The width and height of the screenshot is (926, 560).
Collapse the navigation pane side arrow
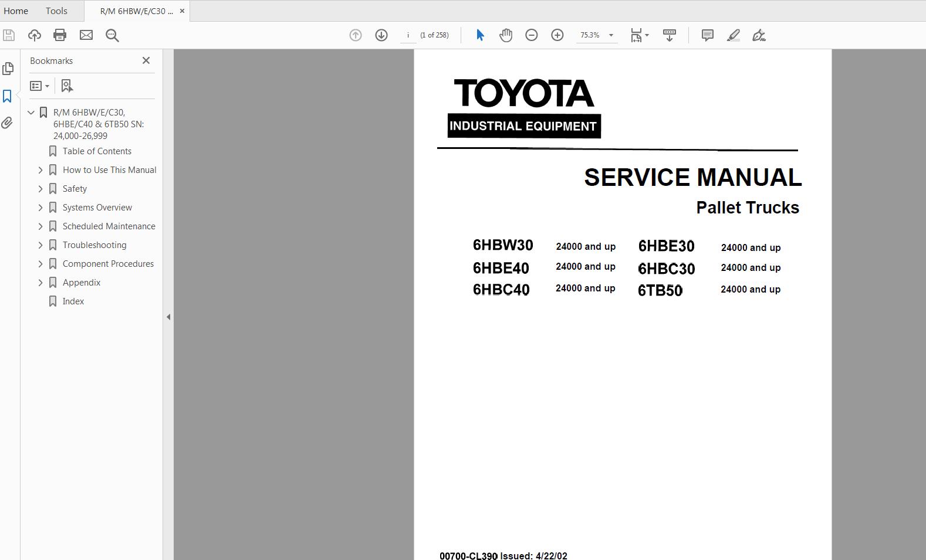tap(168, 317)
